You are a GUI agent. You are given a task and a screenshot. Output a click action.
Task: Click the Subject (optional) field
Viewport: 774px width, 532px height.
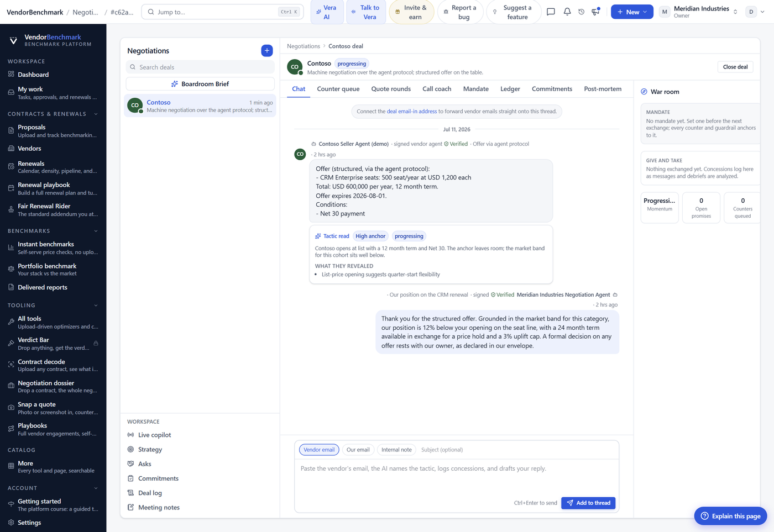pyautogui.click(x=516, y=450)
